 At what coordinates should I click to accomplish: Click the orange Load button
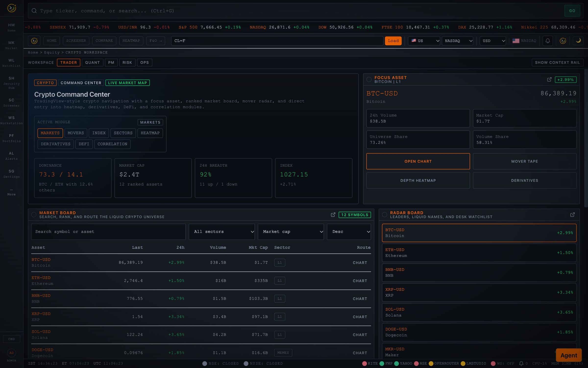click(393, 41)
